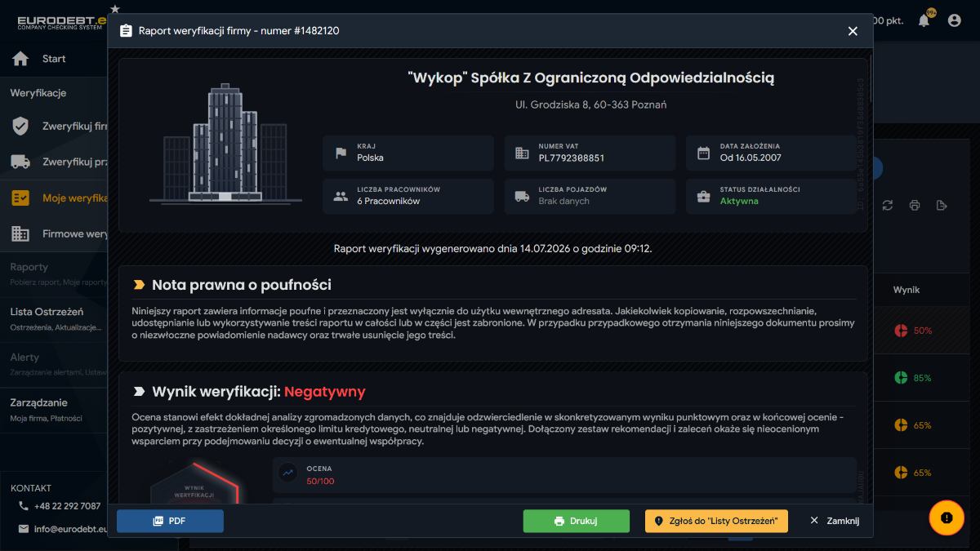Screen dimensions: 980x551
Task: Click the refresh icon behind the dialog
Action: (x=888, y=205)
